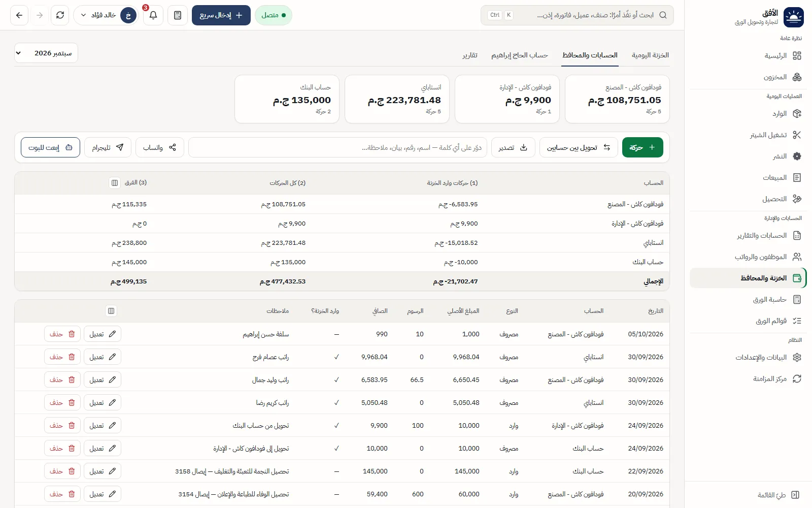Open مركز المزامنة in sidebar
The width and height of the screenshot is (812, 508).
748,379
